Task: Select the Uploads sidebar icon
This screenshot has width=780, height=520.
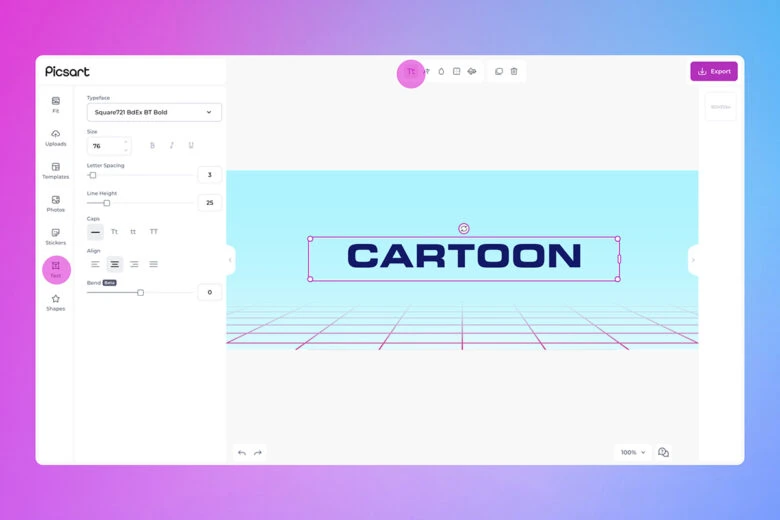Action: pos(55,137)
